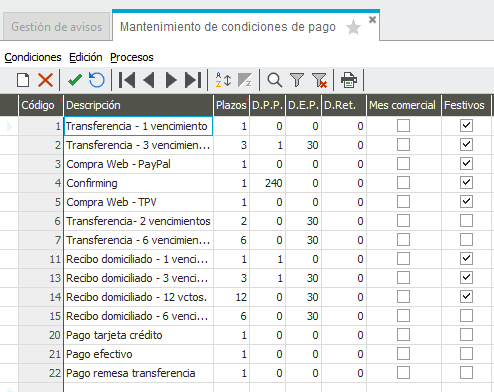Image resolution: width=494 pixels, height=392 pixels.
Task: Click the D.Ret. column header
Action: (344, 105)
